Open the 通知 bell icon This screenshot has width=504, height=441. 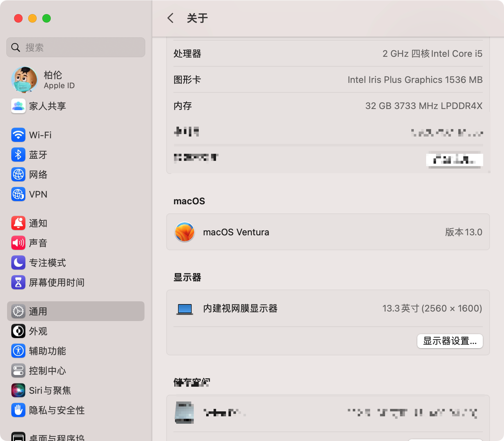point(18,223)
